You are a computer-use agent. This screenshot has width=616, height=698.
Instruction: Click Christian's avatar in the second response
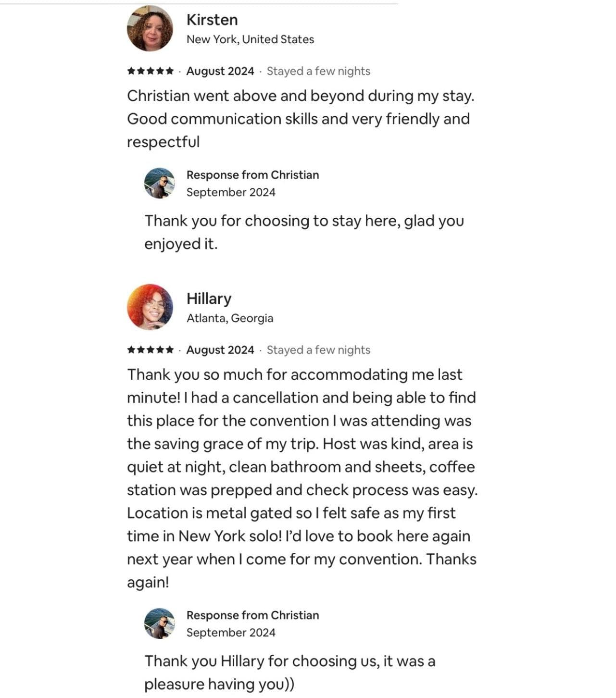click(160, 623)
